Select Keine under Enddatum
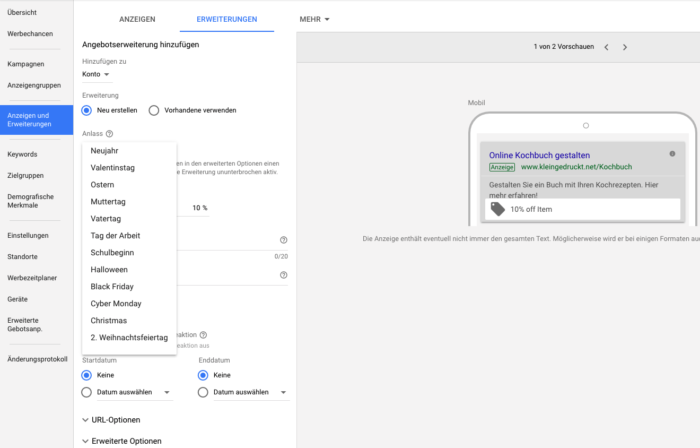The width and height of the screenshot is (700, 448). point(204,375)
